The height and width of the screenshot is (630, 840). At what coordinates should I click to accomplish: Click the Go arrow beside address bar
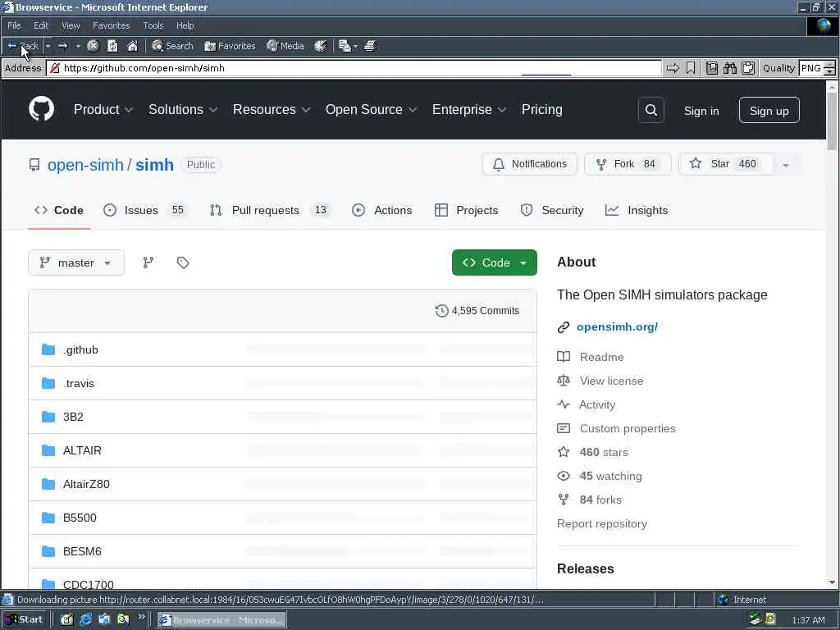[x=673, y=68]
